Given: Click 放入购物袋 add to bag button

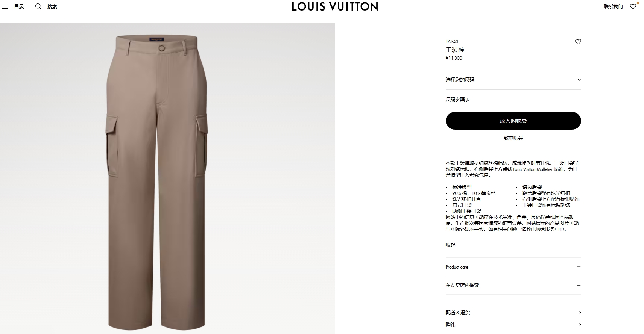Looking at the screenshot, I should [x=513, y=121].
